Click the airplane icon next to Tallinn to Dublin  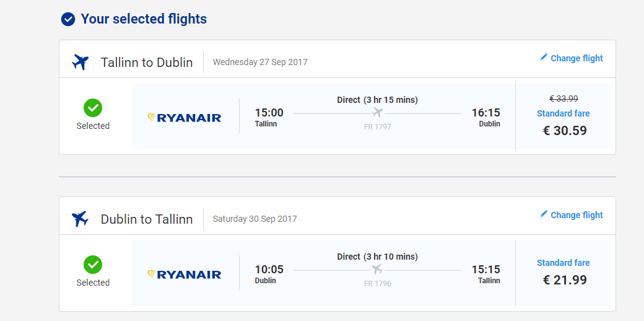point(80,62)
